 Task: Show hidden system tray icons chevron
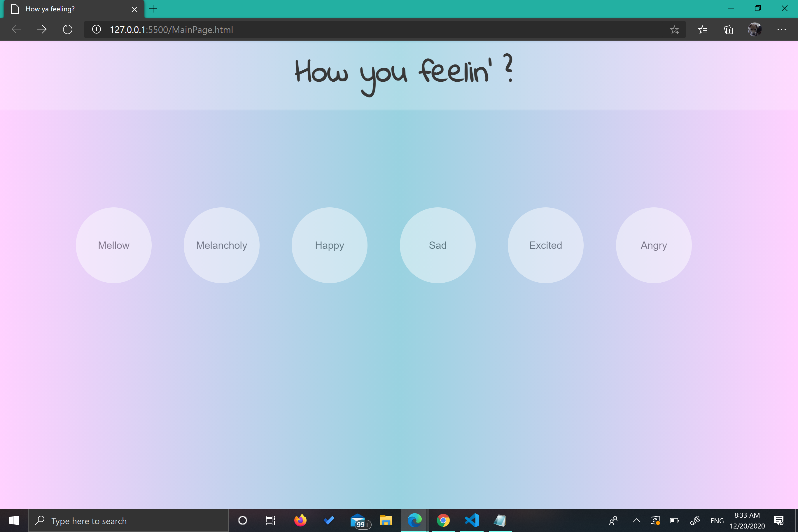636,520
